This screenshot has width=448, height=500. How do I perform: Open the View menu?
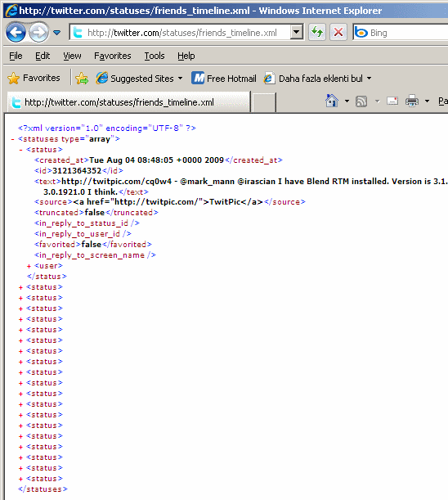(x=72, y=56)
